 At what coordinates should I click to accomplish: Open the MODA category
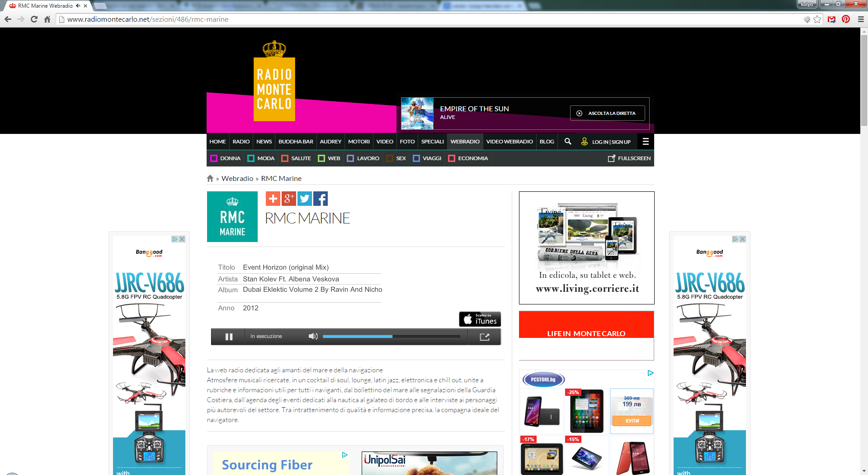(261, 158)
